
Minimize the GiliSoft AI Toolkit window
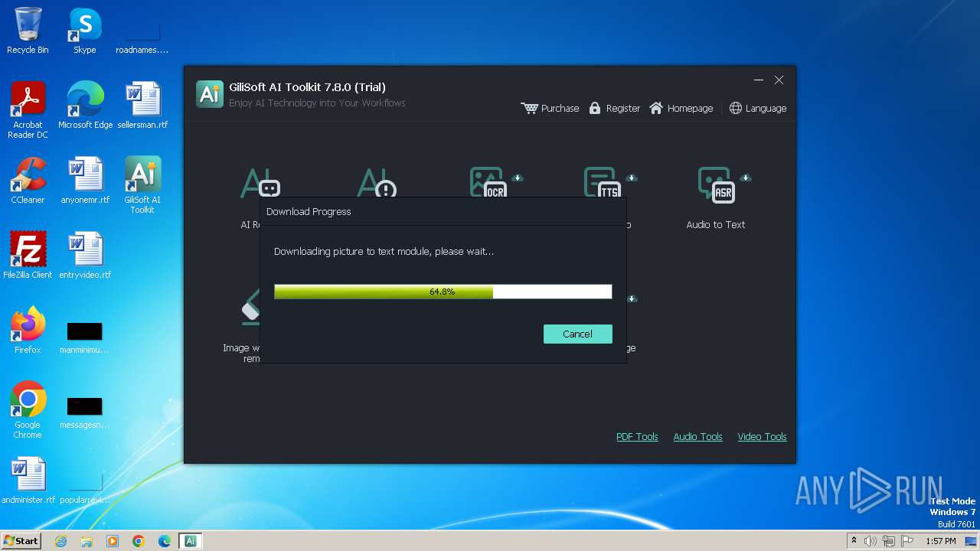759,80
